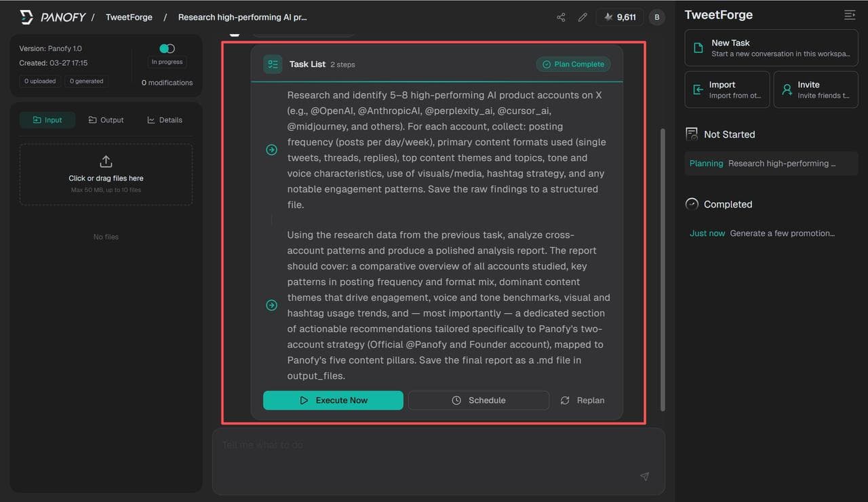The height and width of the screenshot is (502, 868).
Task: Collapse the TweetForge sidebar panel icon
Action: coord(849,15)
